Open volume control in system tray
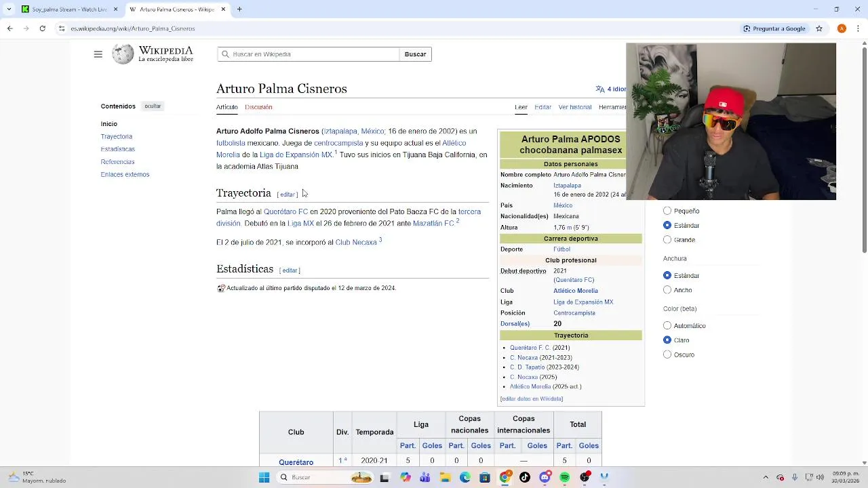 click(820, 477)
